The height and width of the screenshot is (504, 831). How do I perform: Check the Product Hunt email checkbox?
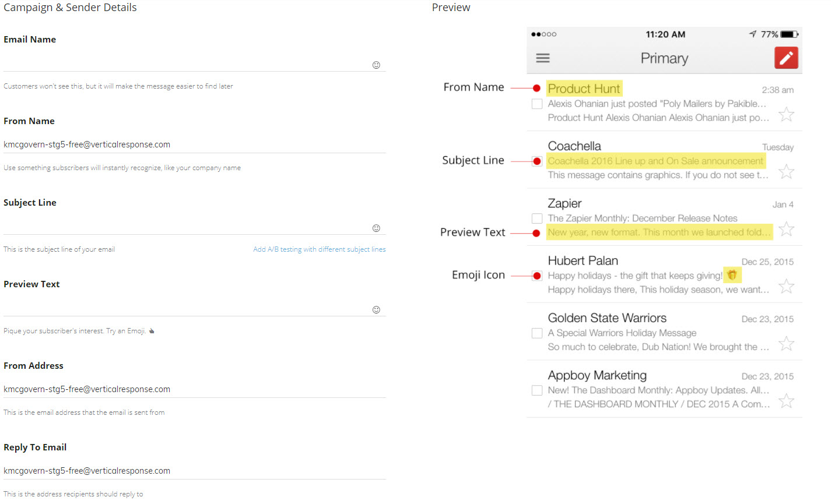tap(537, 104)
